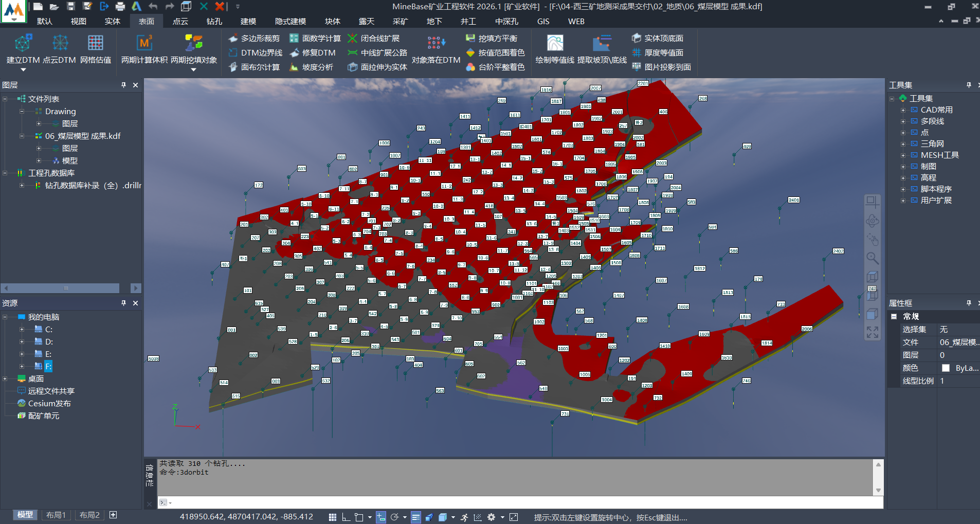Toggle ortho mode in the status bar
The width and height of the screenshot is (980, 524).
point(346,517)
